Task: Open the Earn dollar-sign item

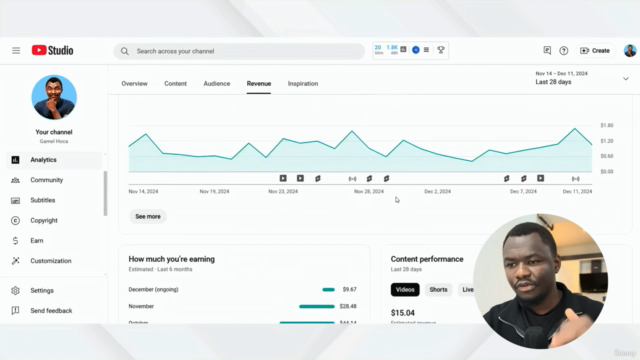Action: click(54, 241)
